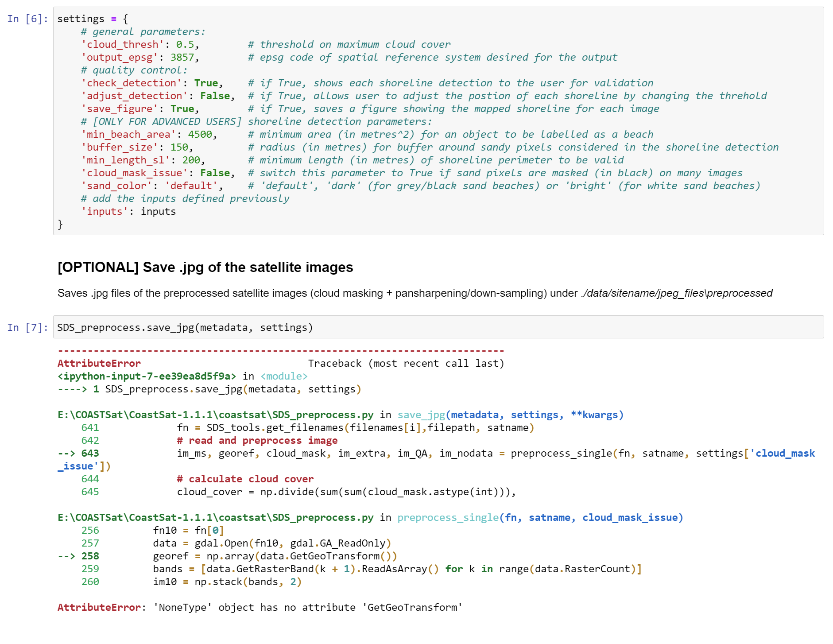
Task: Click "Traceback (most recent call last)" text
Action: click(x=406, y=363)
